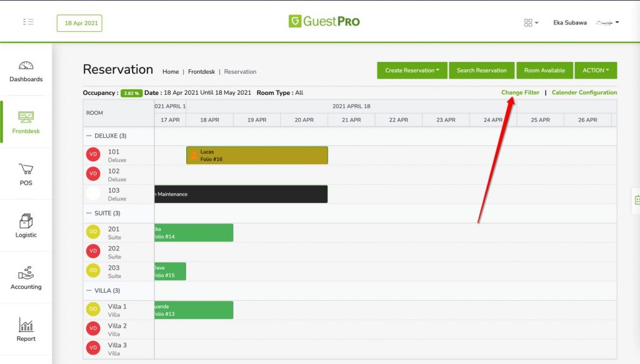
Task: Go to Home via the breadcrumb
Action: point(170,72)
